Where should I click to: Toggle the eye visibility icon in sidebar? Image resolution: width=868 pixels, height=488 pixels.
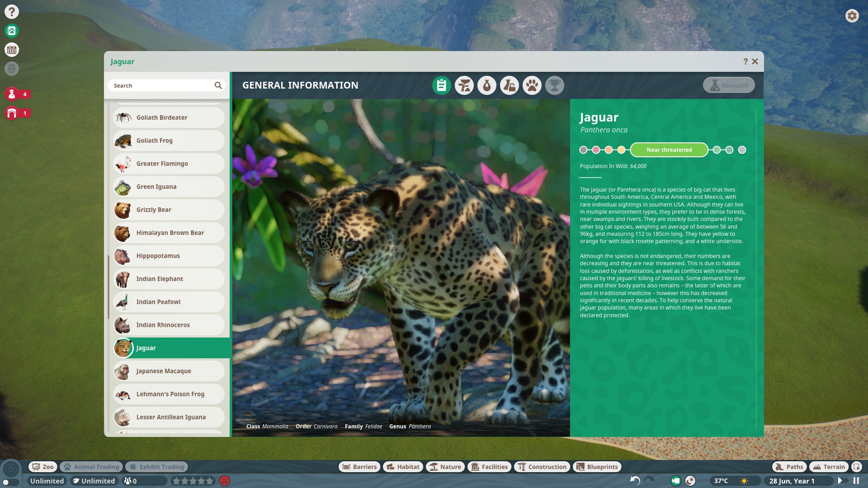tap(12, 69)
